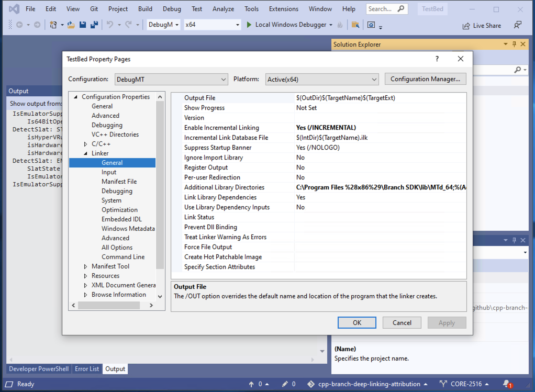The width and height of the screenshot is (535, 392).
Task: Open the toolbar x64 platform dropdown
Action: tap(212, 25)
